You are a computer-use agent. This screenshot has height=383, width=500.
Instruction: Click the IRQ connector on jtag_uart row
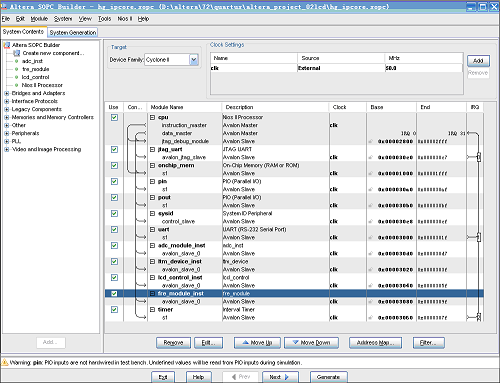click(479, 157)
